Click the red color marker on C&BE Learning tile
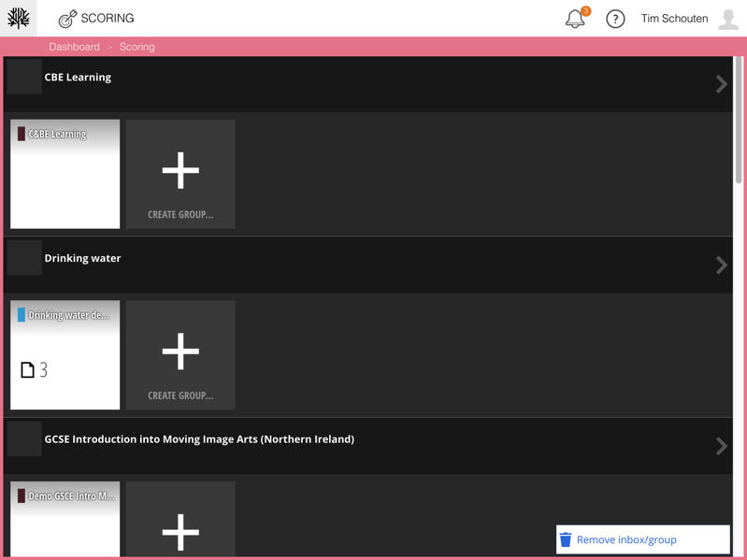This screenshot has width=747, height=560. click(x=22, y=134)
